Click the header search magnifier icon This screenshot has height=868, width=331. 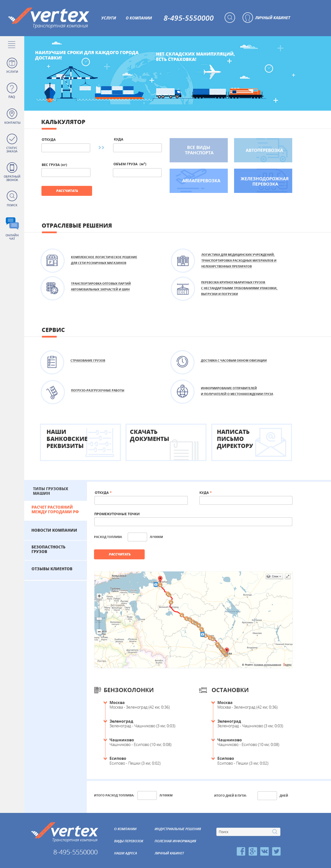(230, 17)
